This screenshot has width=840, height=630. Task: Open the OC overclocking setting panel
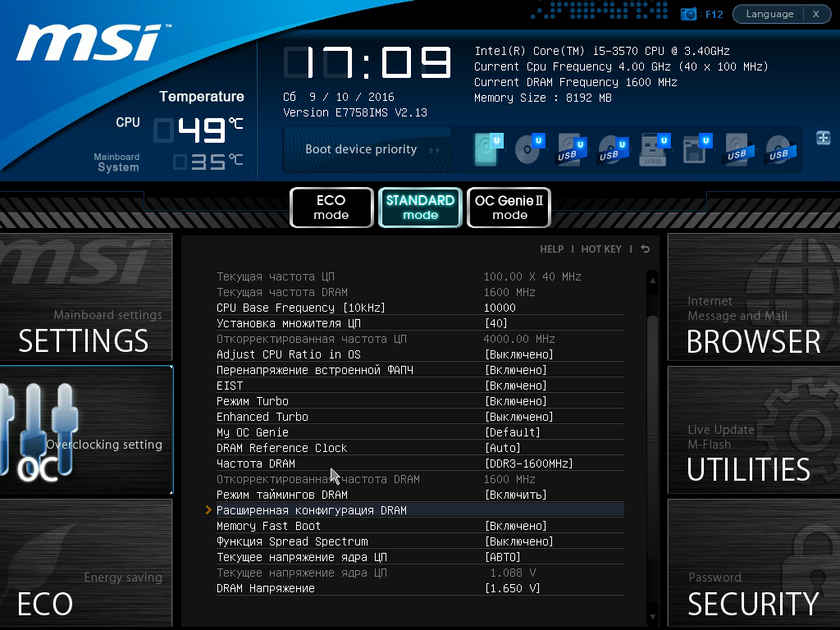[85, 430]
